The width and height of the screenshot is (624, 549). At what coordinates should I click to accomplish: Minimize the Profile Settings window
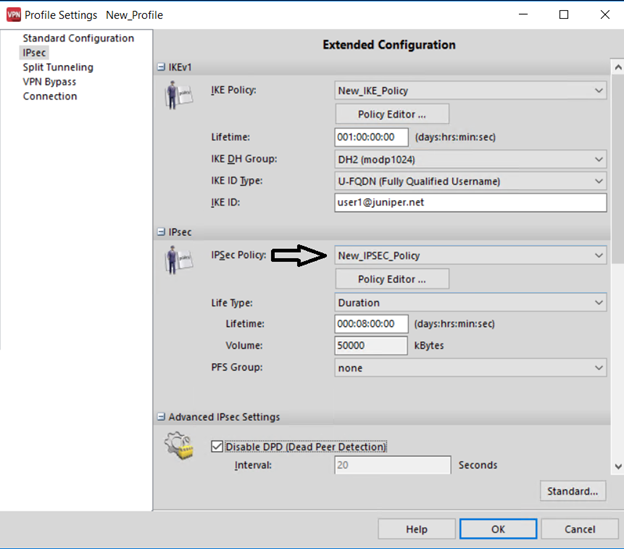coord(523,15)
